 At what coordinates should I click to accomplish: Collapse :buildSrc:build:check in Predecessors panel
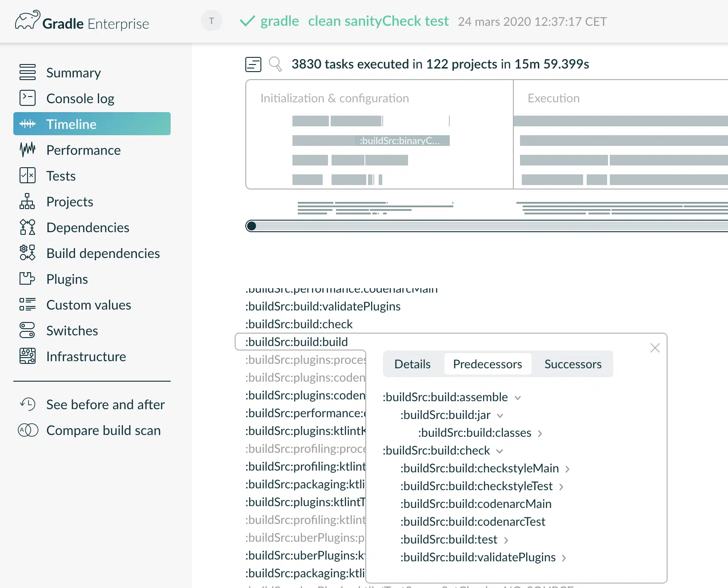[x=500, y=451]
